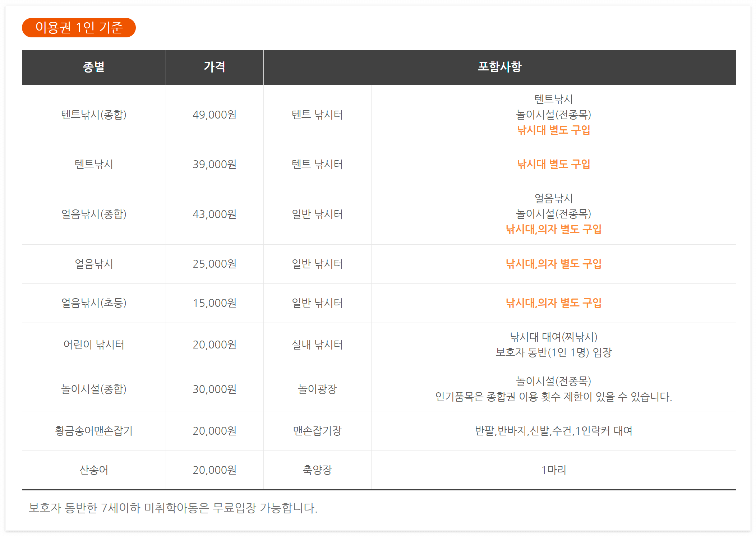Click the 맨손잡기장 location cell
The image size is (756, 536).
pyautogui.click(x=317, y=431)
